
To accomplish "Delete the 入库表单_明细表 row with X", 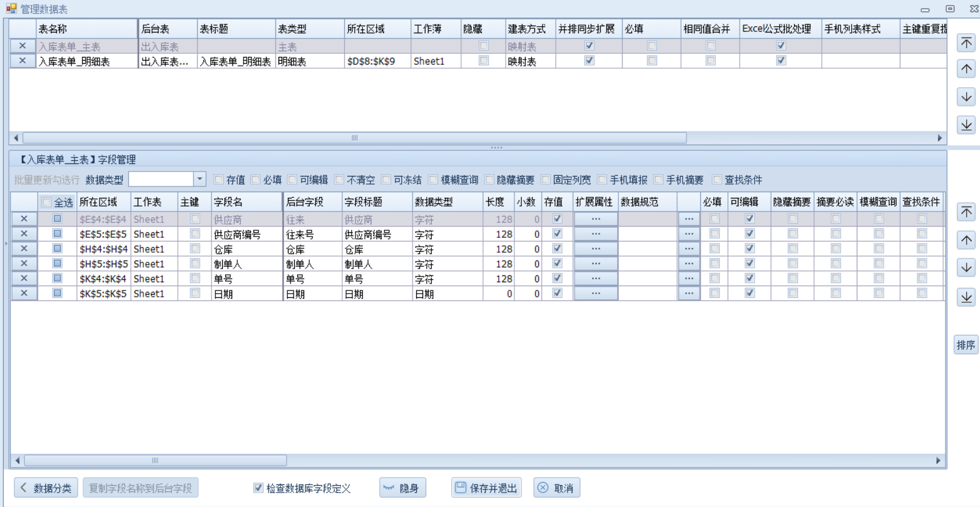I will (23, 61).
